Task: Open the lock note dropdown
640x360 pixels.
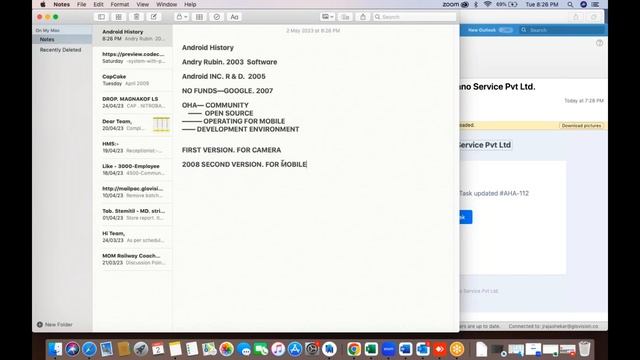Action: coord(182,17)
